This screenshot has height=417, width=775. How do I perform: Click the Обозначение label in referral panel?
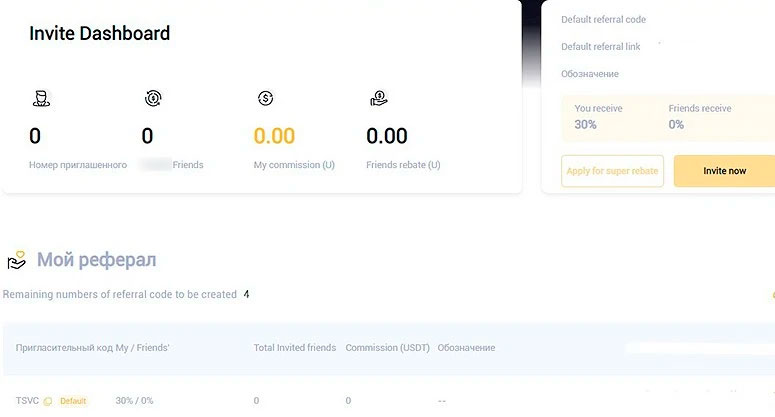(x=589, y=74)
